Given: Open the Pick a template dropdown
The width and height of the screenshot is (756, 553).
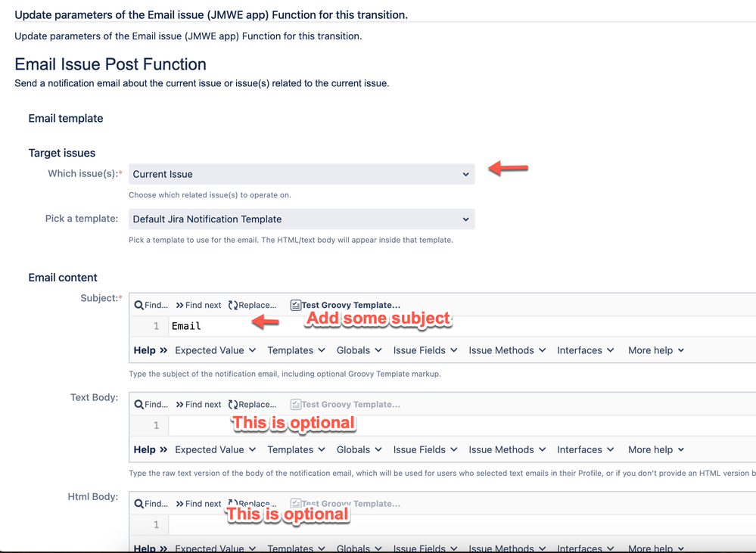Looking at the screenshot, I should [301, 219].
